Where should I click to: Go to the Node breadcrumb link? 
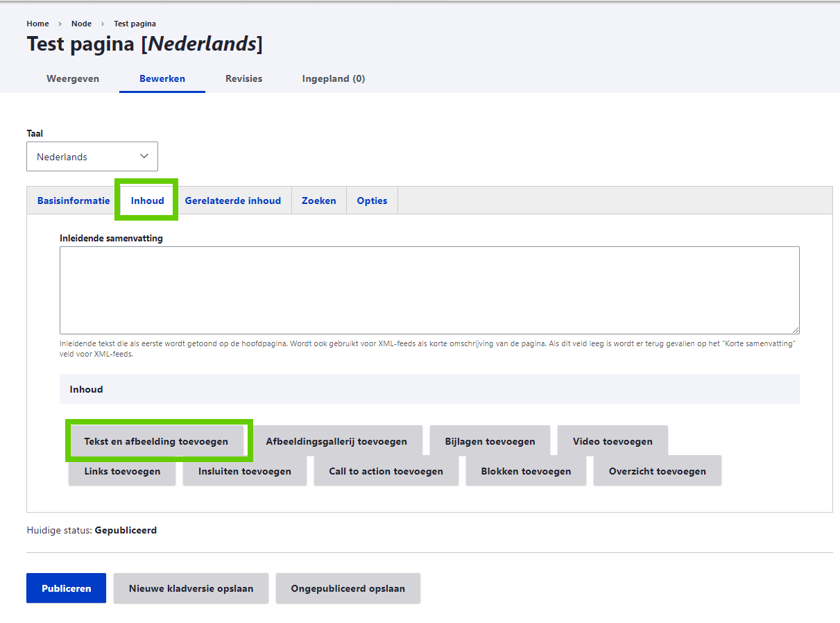[x=81, y=24]
